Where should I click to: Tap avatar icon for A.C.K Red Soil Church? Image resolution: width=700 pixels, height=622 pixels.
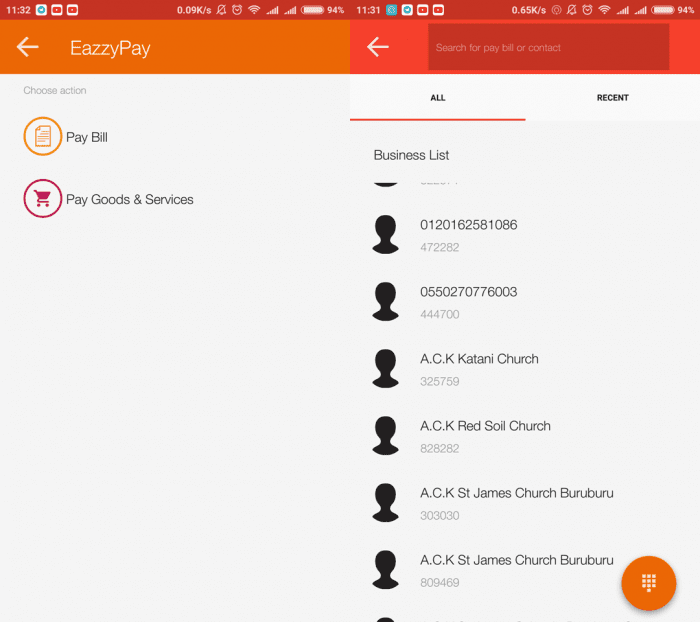pyautogui.click(x=386, y=435)
